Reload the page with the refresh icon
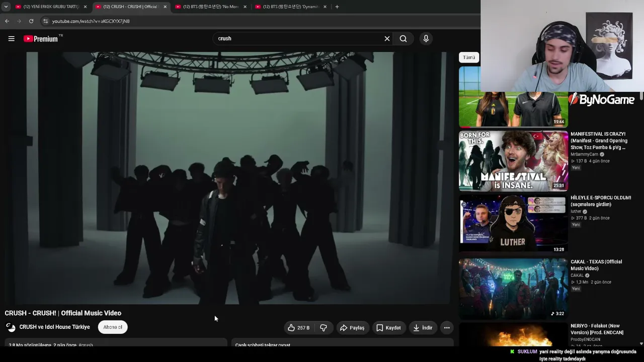644x362 pixels. [31, 21]
